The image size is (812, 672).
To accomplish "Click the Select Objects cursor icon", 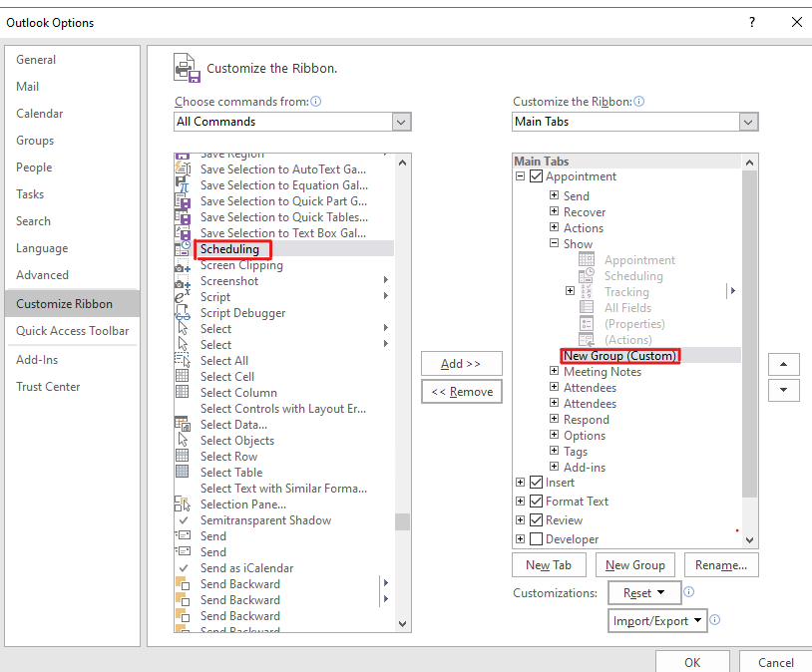I will (x=183, y=440).
